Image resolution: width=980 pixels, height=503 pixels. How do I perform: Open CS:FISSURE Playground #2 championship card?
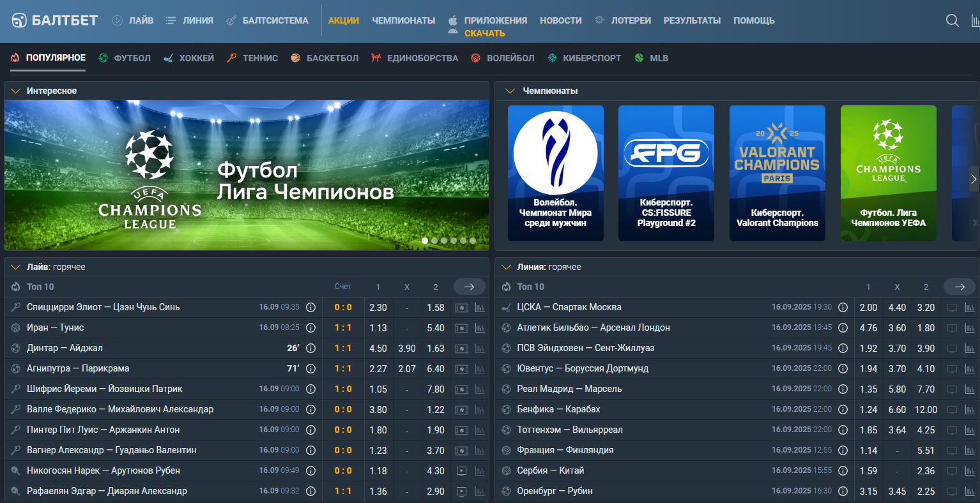point(666,173)
